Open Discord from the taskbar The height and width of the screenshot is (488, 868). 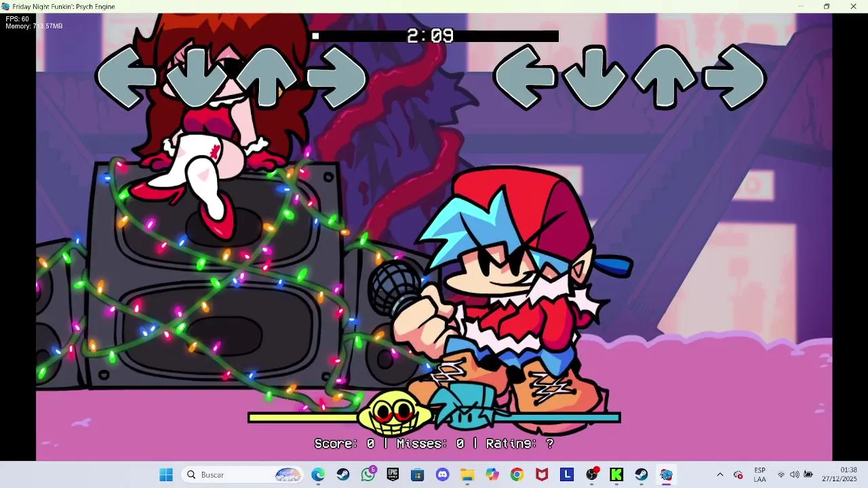(x=443, y=474)
